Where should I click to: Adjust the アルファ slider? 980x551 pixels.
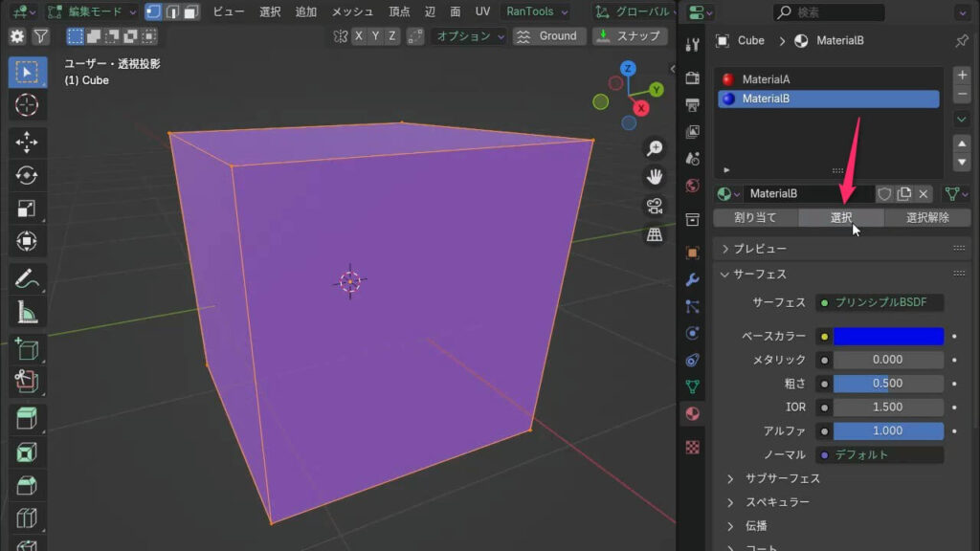tap(888, 431)
